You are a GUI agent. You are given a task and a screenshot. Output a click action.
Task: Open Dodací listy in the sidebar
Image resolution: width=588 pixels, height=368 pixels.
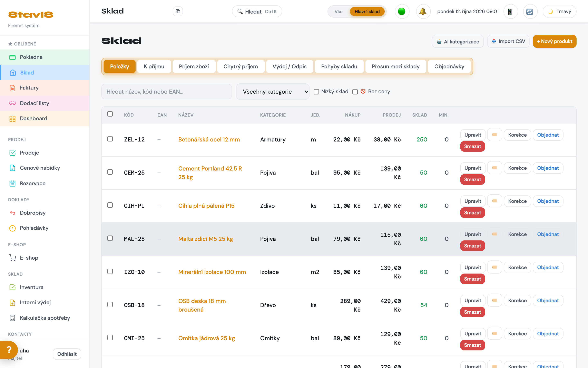(45, 103)
